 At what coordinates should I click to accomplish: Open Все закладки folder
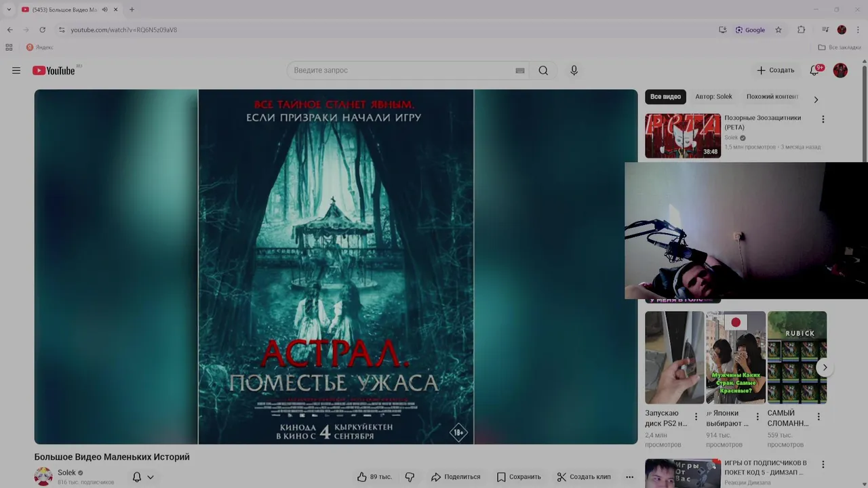point(840,47)
